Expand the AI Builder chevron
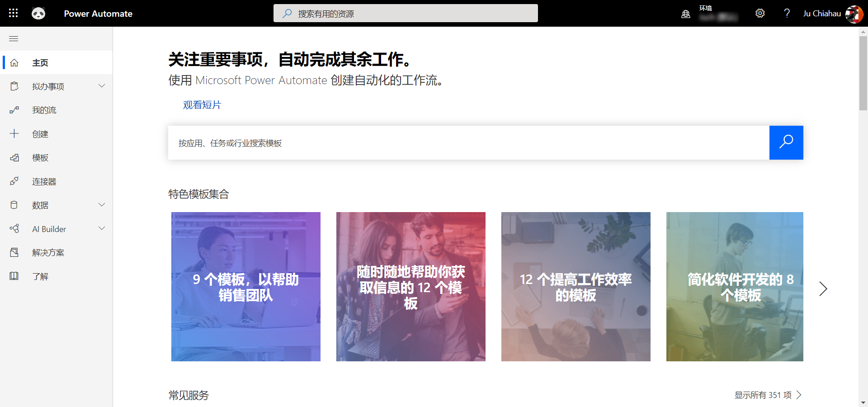 tap(102, 228)
